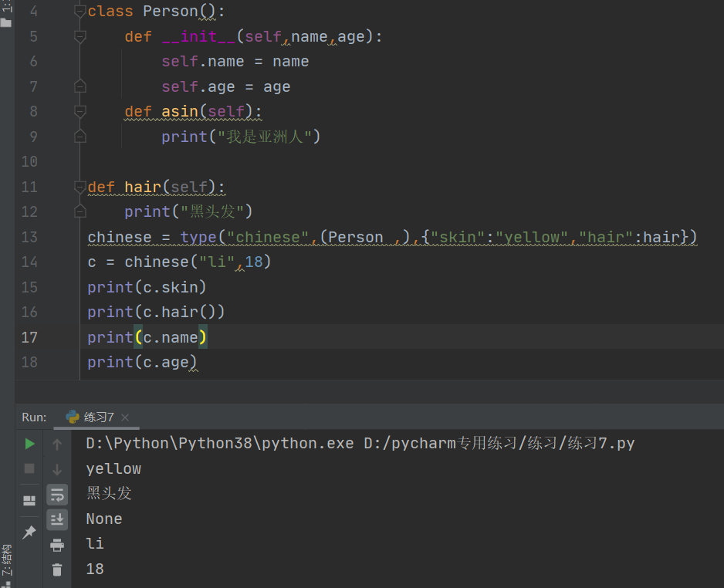
Task: Click 'print(c.hair())' line
Action: 156,312
